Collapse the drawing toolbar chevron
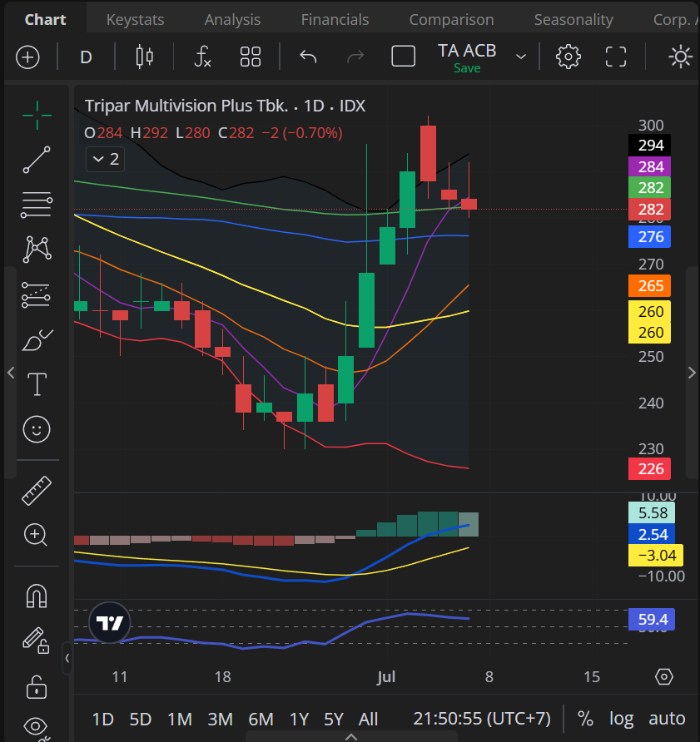This screenshot has height=742, width=700. coord(67,658)
